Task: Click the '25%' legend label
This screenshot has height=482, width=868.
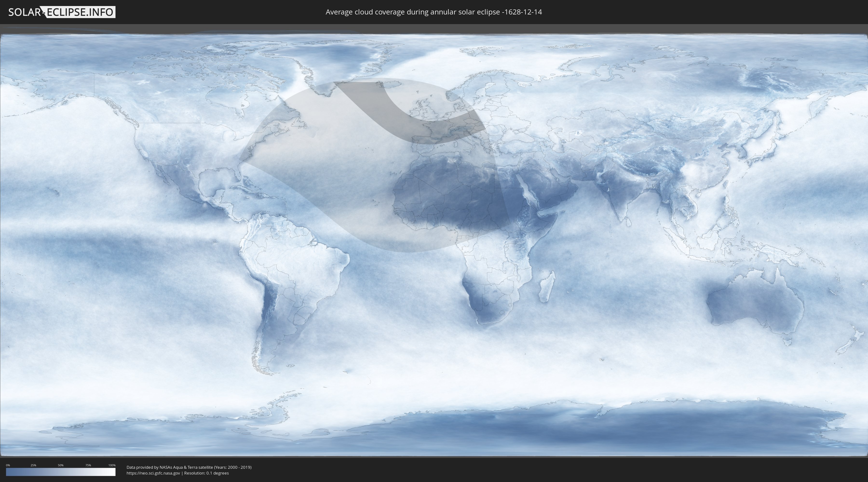Action: pyautogui.click(x=33, y=465)
